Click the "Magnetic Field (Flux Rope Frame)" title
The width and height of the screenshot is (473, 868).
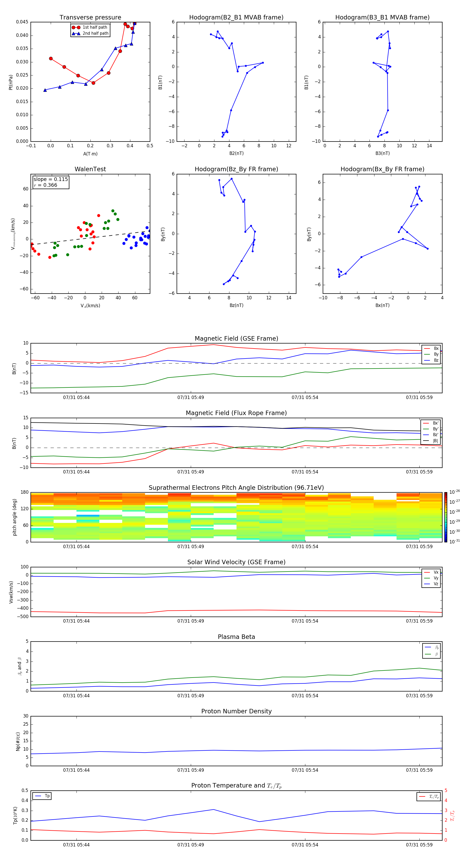pyautogui.click(x=236, y=413)
